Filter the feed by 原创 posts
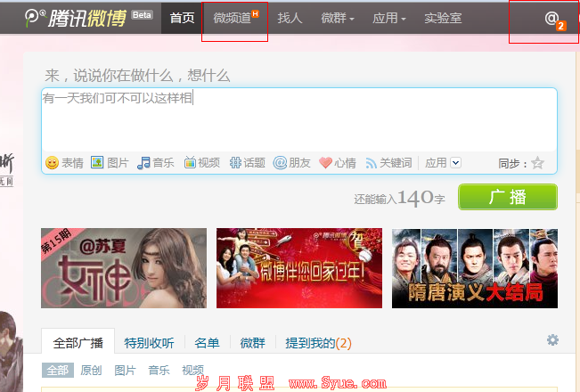This screenshot has height=392, width=580. (x=91, y=371)
